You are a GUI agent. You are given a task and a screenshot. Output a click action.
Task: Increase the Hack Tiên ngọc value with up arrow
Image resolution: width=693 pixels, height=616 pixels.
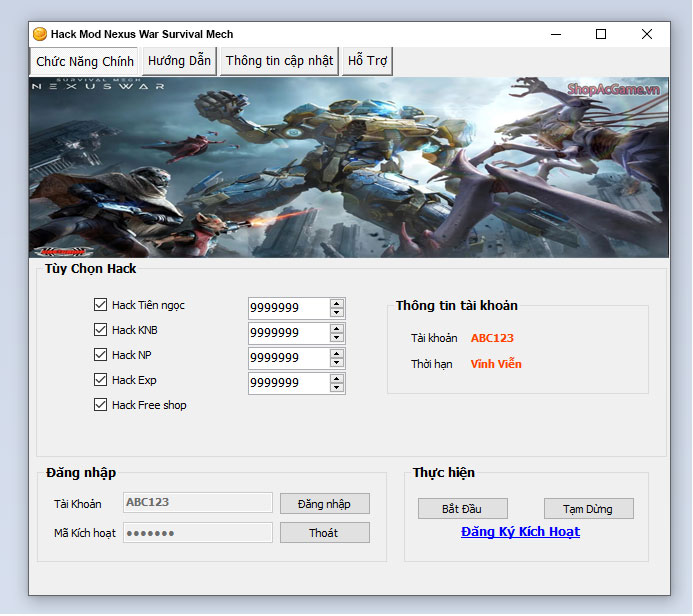point(337,304)
